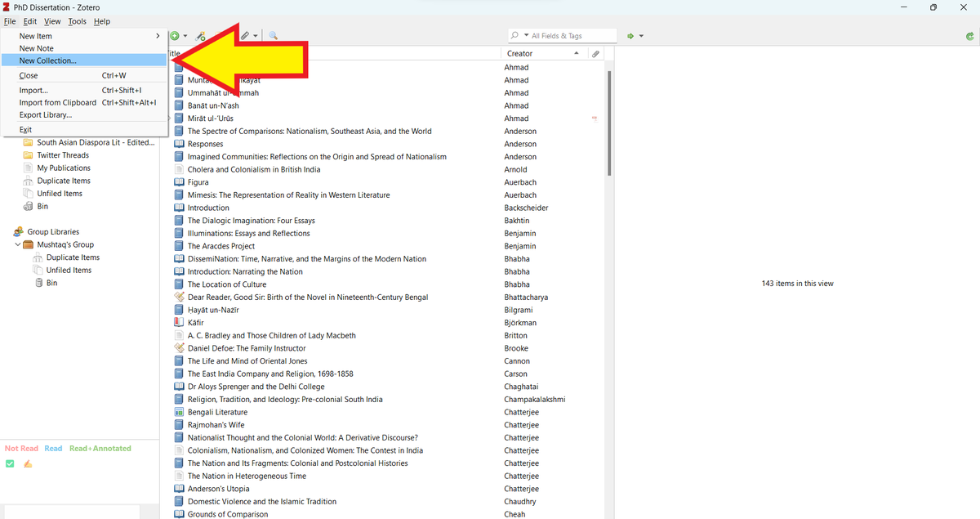Screen dimensions: 980x519
Task: Click icon beside Daniel Defoe: The Family Instructor
Action: 180,348
